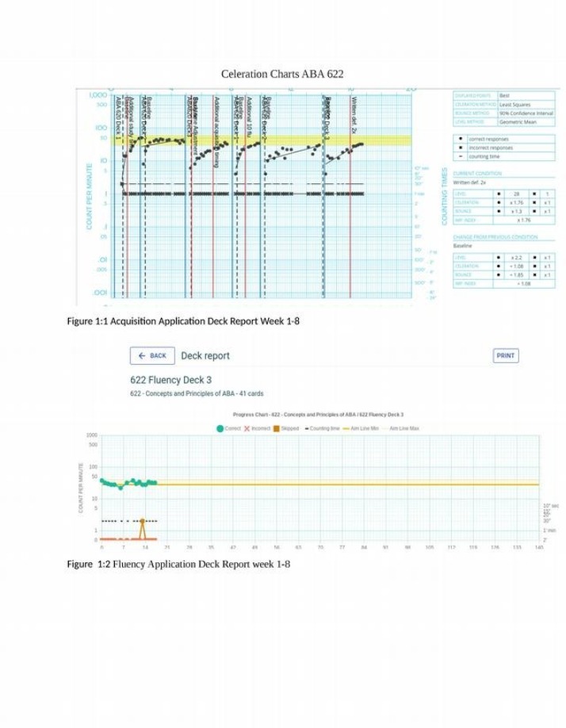Click the Progress Chart title above fluency chart
This screenshot has height=728, width=566.
click(x=318, y=415)
